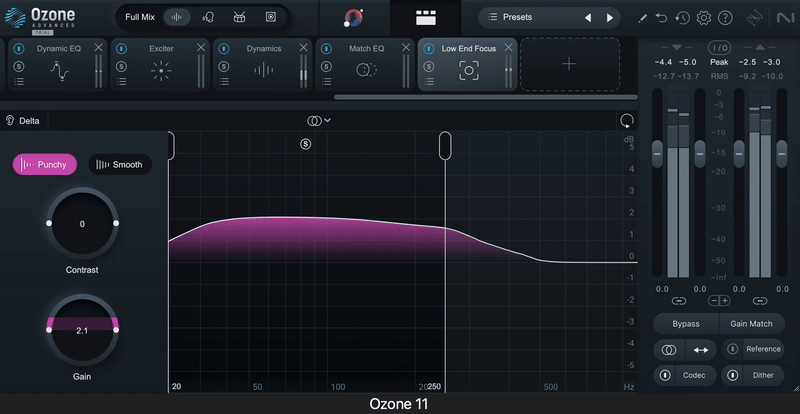Click the Master Assistant icon in top bar
800x414 pixels.
coord(353,17)
